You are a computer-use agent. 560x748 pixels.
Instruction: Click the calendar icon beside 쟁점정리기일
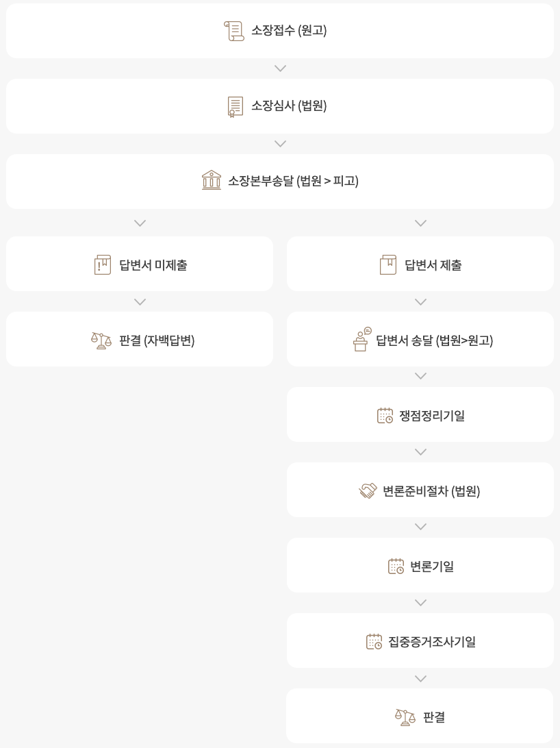tap(385, 416)
